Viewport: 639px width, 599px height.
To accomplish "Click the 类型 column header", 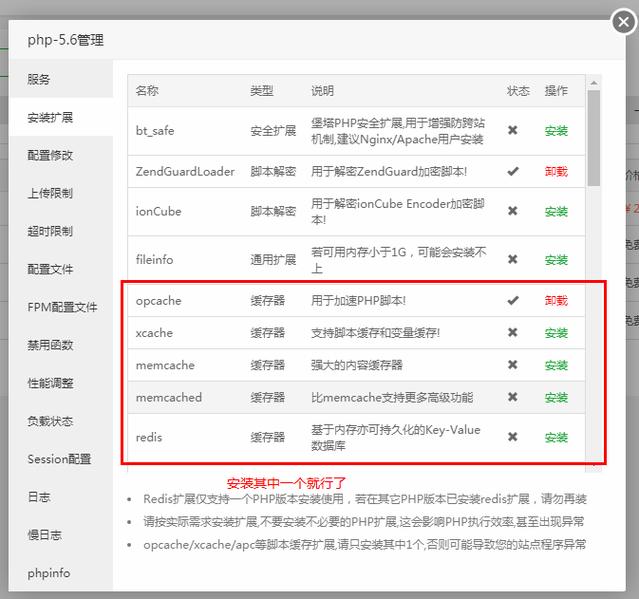I will [262, 90].
